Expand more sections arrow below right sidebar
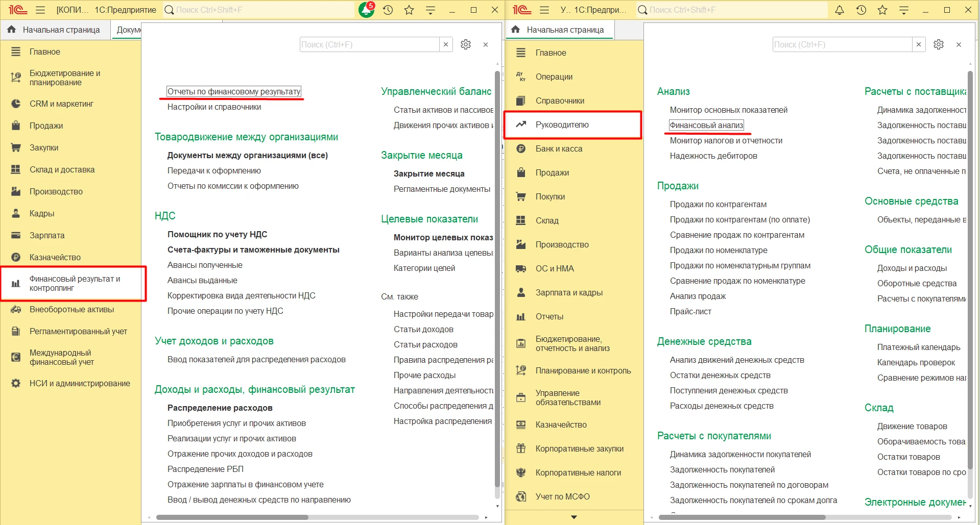This screenshot has height=525, width=980. (x=574, y=517)
